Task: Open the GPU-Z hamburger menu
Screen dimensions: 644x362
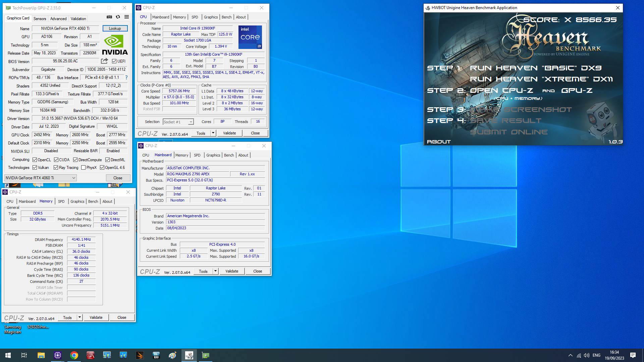Action: 126,17
